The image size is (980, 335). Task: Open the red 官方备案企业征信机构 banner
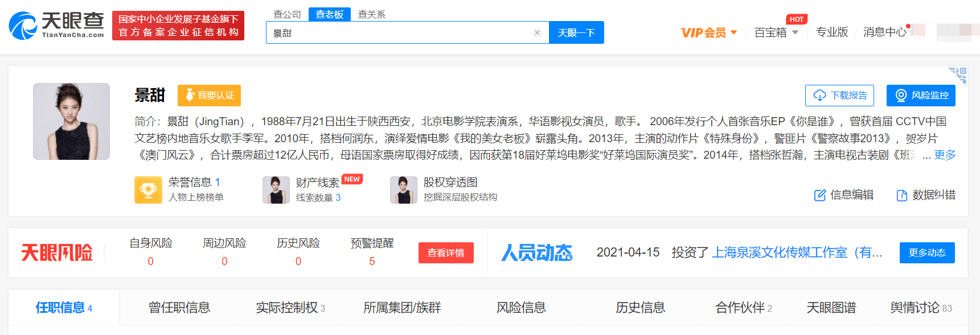178,26
